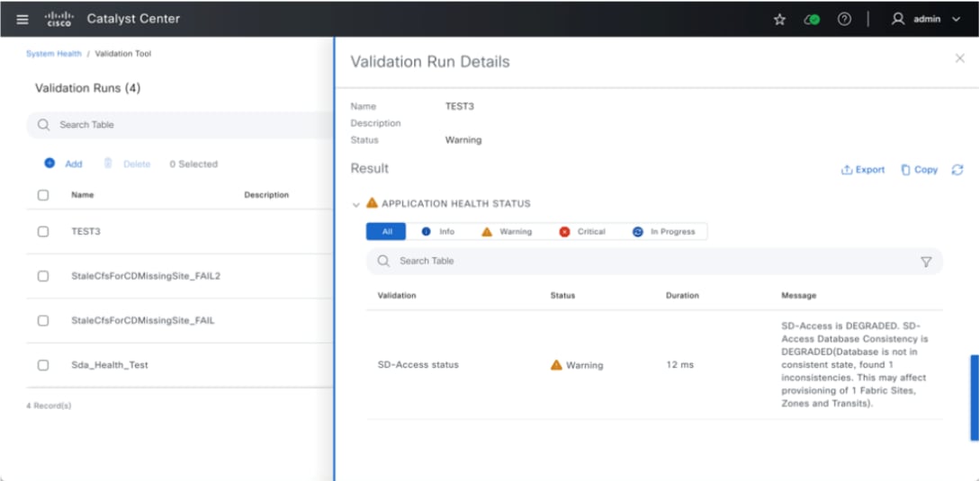Viewport: 980px width, 481px height.
Task: Select the Critical filter tab
Action: [x=582, y=232]
